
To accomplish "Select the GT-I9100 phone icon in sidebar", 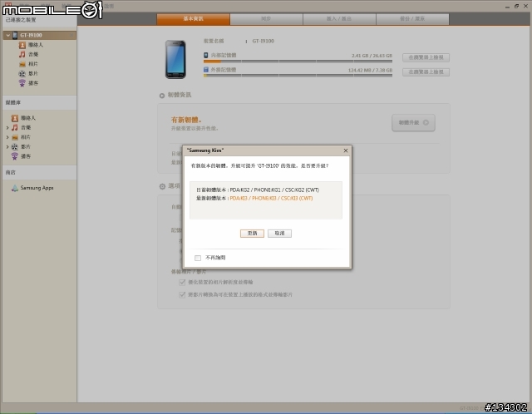I will click(15, 35).
